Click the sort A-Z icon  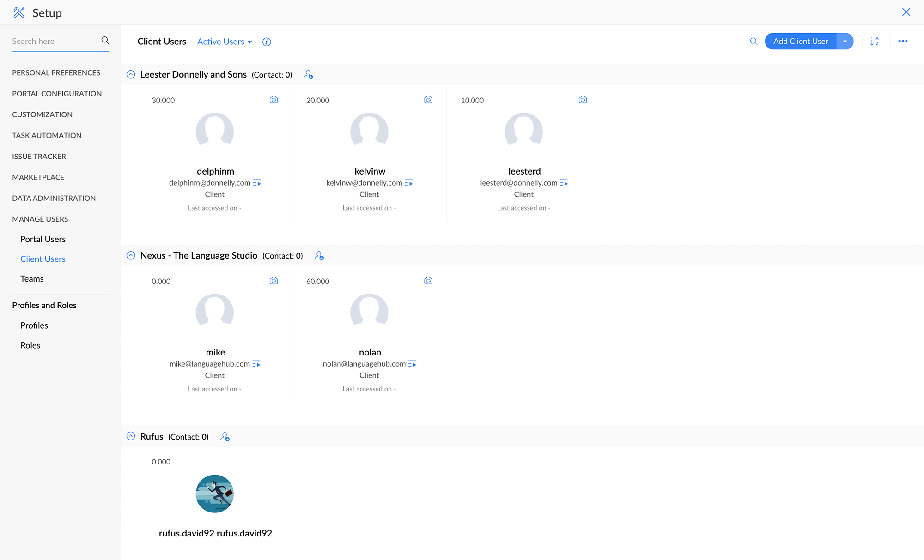tap(874, 42)
